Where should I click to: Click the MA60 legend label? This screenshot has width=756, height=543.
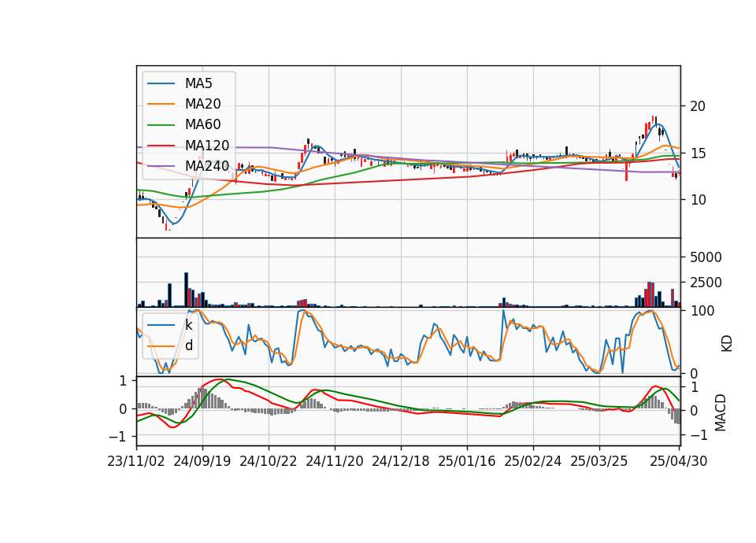click(202, 125)
